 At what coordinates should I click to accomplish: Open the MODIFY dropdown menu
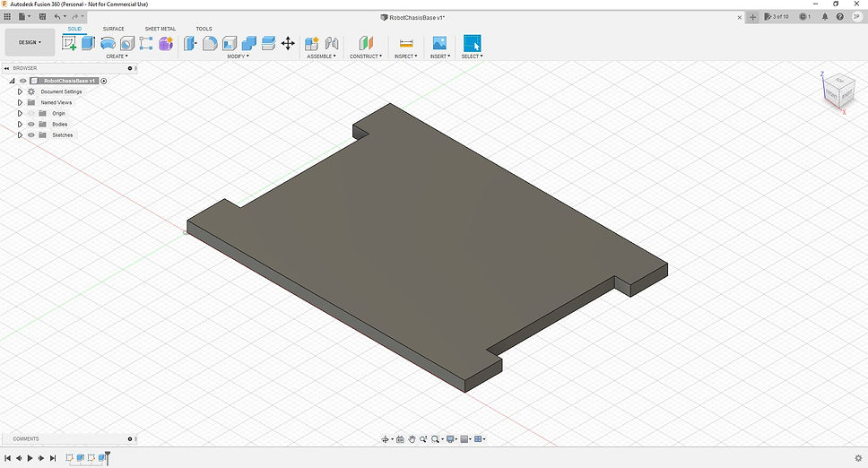[x=238, y=56]
